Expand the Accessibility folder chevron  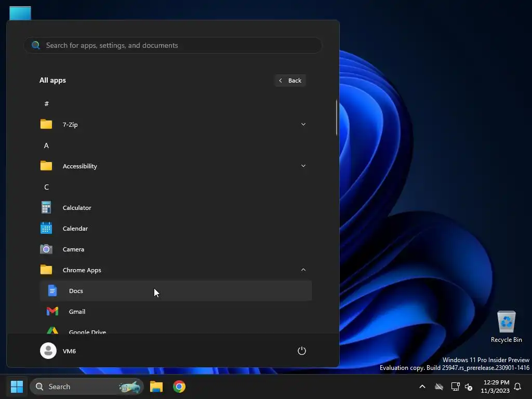[303, 166]
